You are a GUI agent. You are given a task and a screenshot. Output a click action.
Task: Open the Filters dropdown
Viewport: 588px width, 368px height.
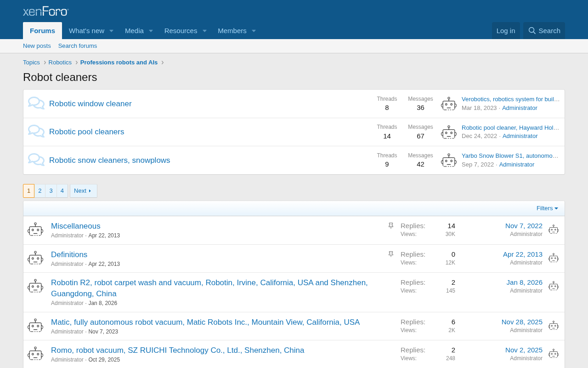547,208
